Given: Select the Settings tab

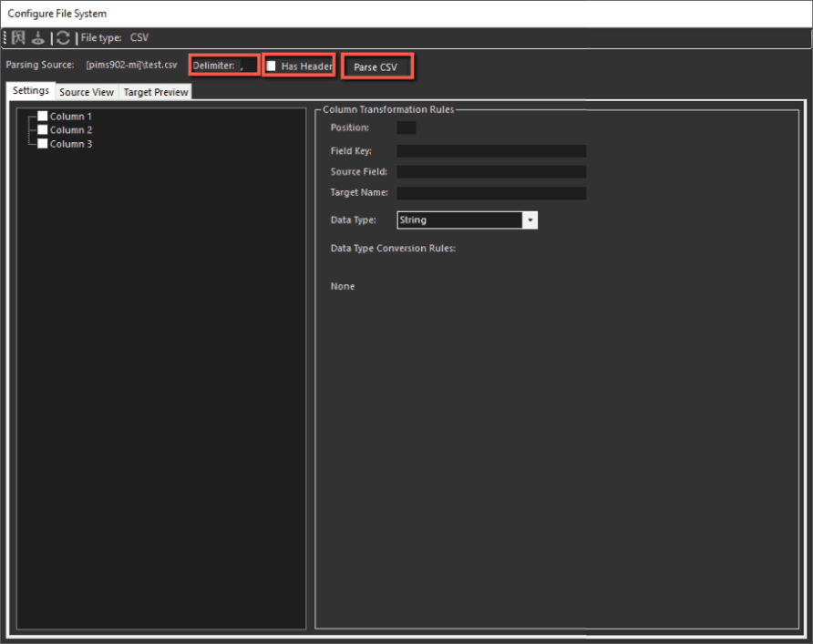Looking at the screenshot, I should pyautogui.click(x=30, y=90).
